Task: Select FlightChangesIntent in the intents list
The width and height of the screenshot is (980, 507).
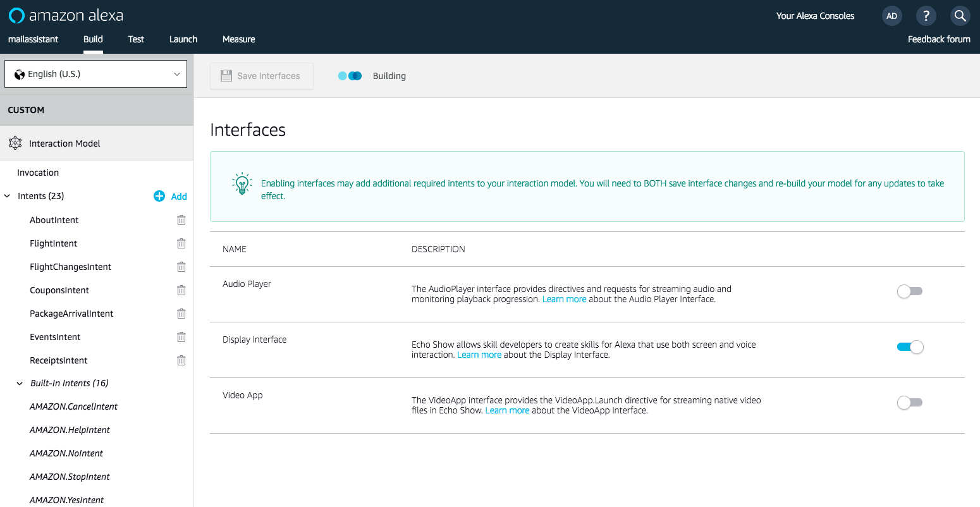Action: pos(71,267)
